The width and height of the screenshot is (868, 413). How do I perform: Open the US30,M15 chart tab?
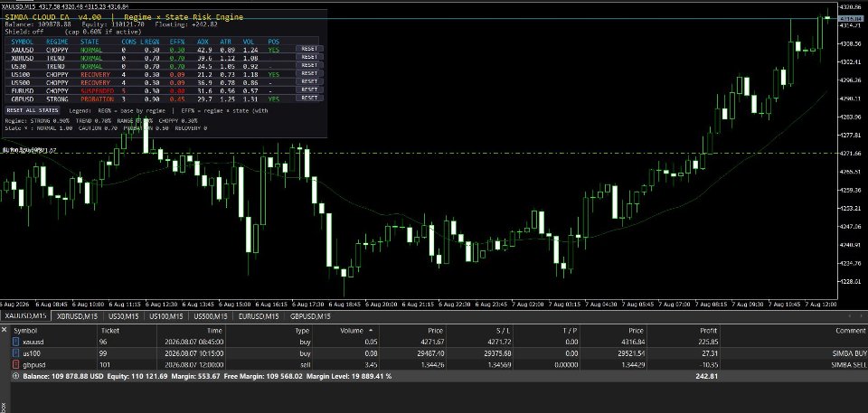[123, 316]
